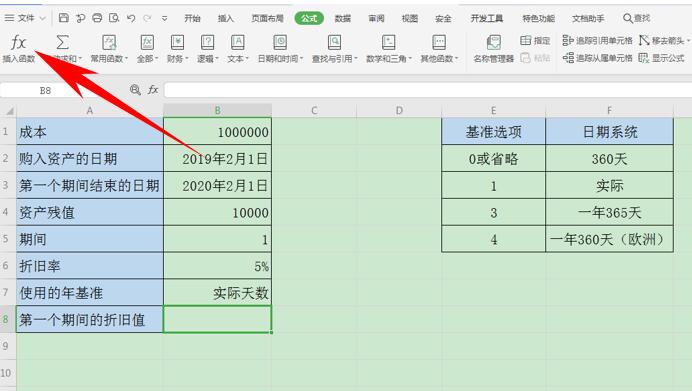Save the workbook with the Save icon
Screen dimensions: 692x391
point(64,18)
